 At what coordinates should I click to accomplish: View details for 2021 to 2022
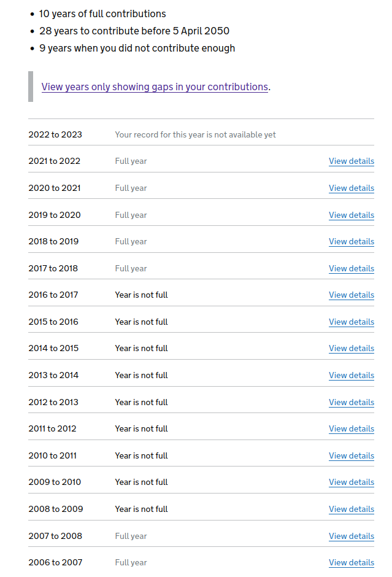coord(351,161)
